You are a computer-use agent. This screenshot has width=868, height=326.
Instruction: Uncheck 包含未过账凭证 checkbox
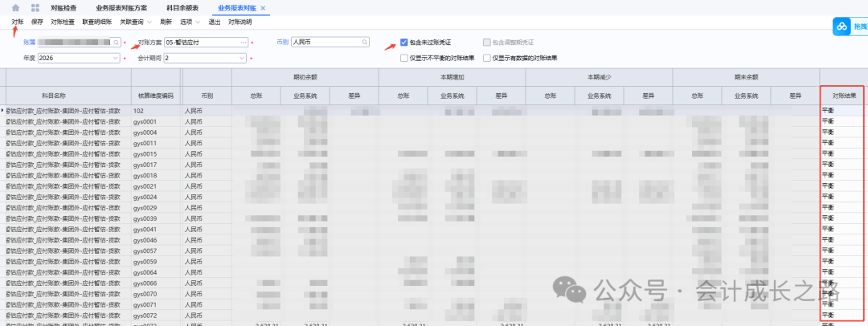(403, 42)
